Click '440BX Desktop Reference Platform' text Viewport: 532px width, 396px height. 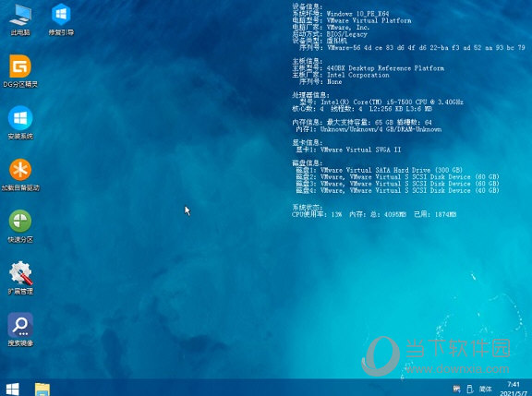[x=385, y=68]
